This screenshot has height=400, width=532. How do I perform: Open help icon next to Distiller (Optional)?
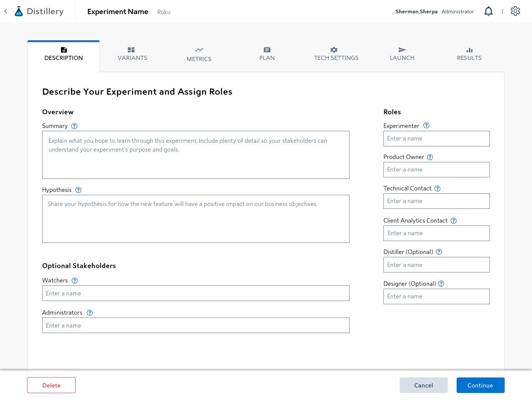[439, 252]
